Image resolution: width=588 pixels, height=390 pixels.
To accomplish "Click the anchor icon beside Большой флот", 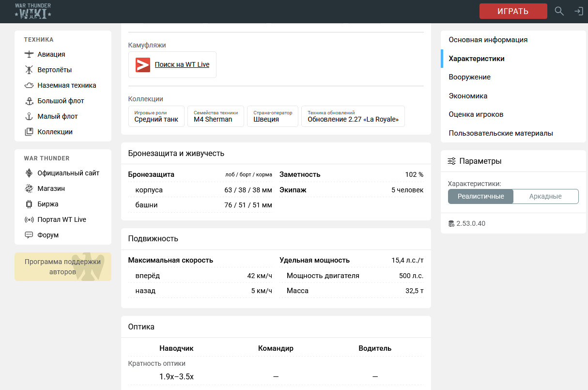I will (x=29, y=101).
